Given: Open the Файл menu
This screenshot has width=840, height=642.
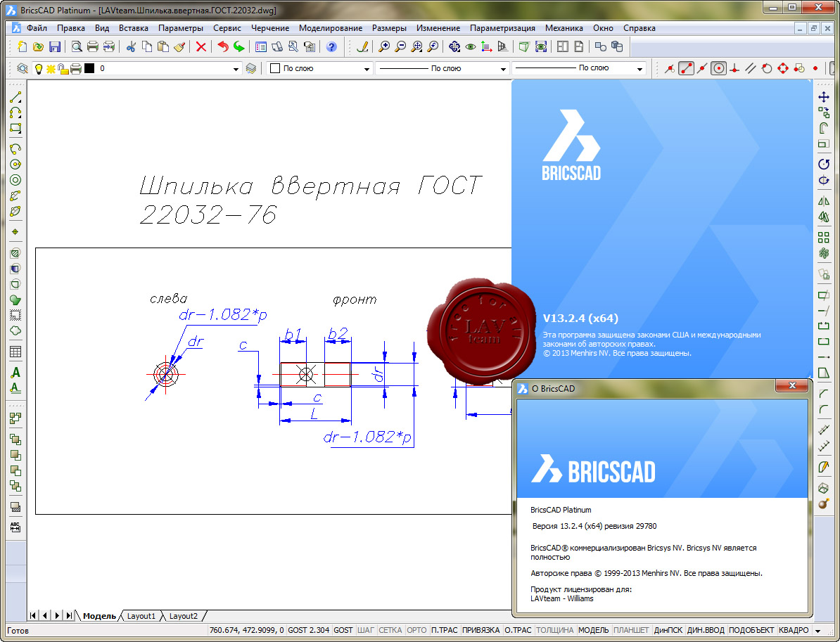Looking at the screenshot, I should click(x=37, y=28).
